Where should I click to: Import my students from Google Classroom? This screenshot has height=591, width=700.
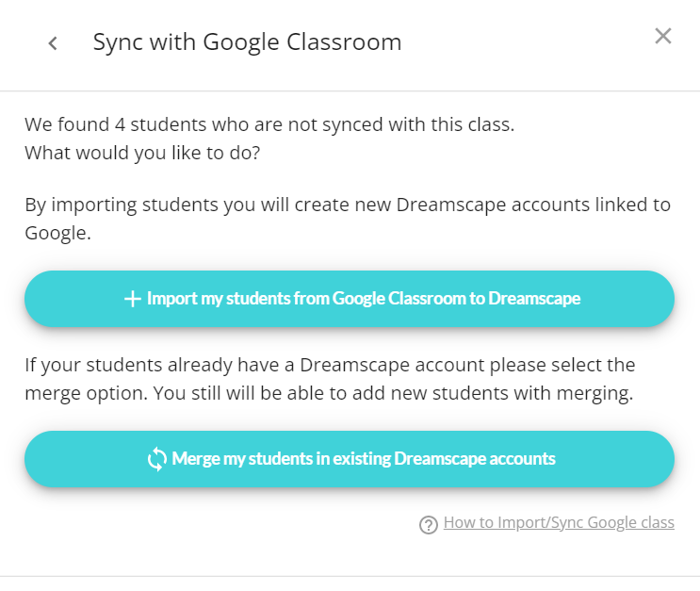tap(350, 299)
